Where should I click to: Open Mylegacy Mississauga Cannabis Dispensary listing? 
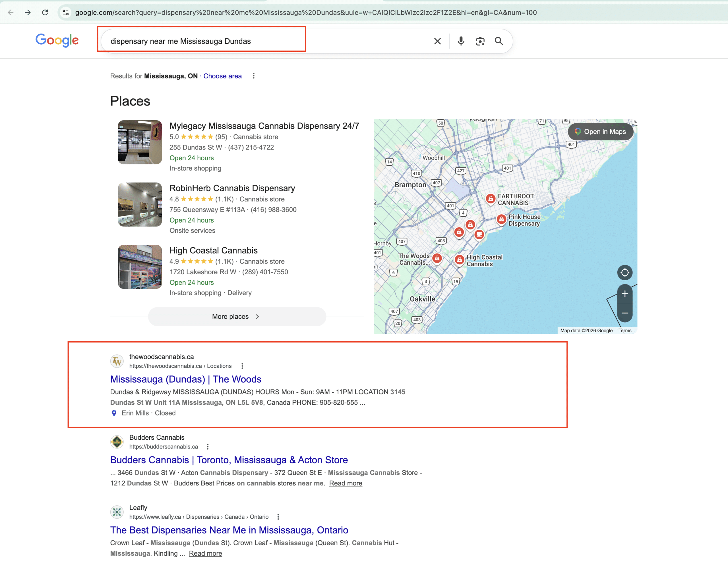[x=264, y=126]
